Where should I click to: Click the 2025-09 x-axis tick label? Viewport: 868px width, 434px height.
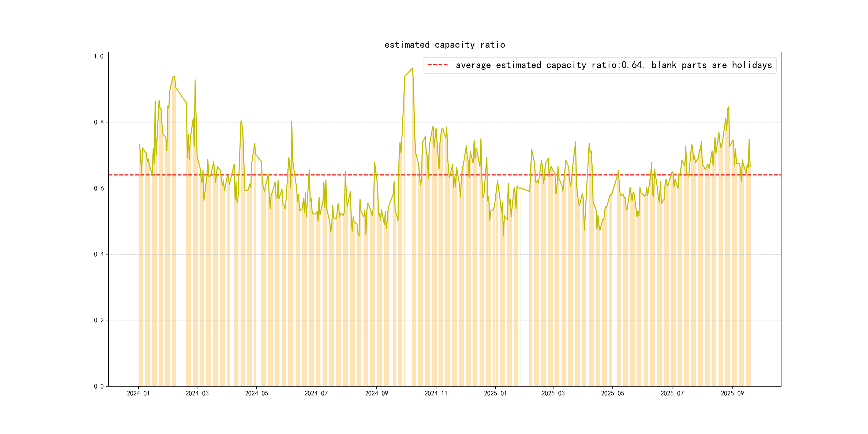pyautogui.click(x=732, y=393)
